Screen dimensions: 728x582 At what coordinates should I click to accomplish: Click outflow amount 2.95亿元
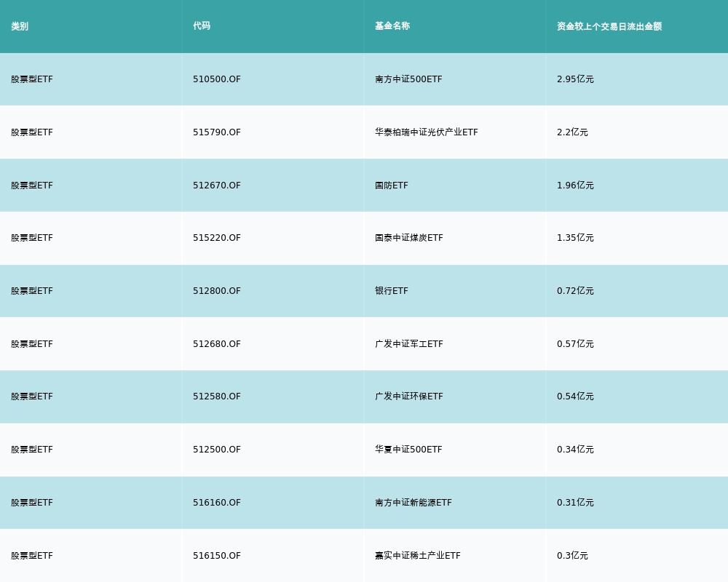pyautogui.click(x=575, y=79)
